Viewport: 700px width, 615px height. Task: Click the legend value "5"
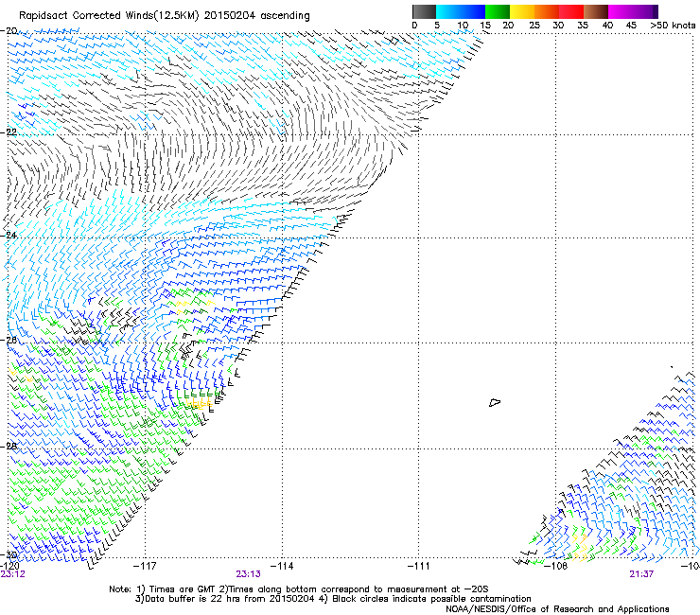(437, 26)
